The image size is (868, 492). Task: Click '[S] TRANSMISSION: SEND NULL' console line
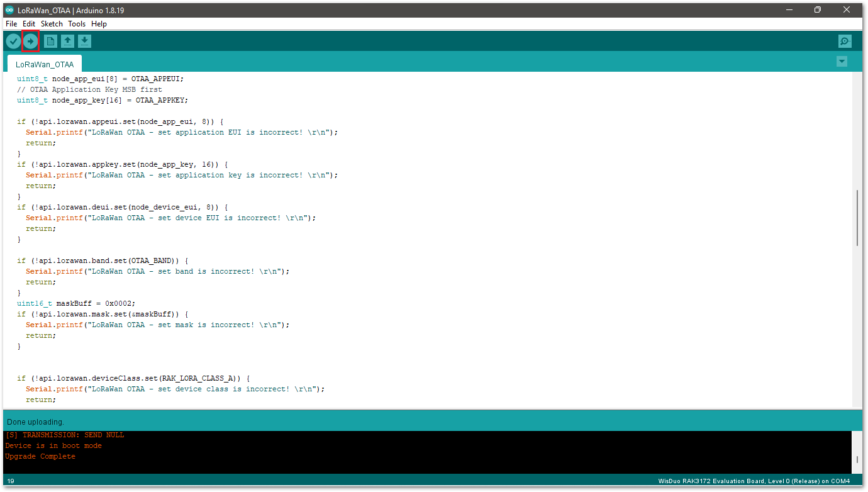coord(65,435)
